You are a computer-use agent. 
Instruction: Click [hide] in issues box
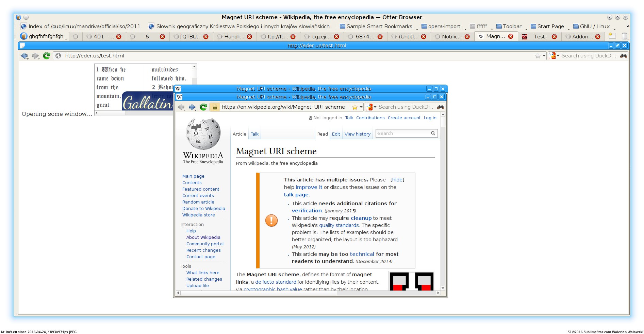pos(397,180)
